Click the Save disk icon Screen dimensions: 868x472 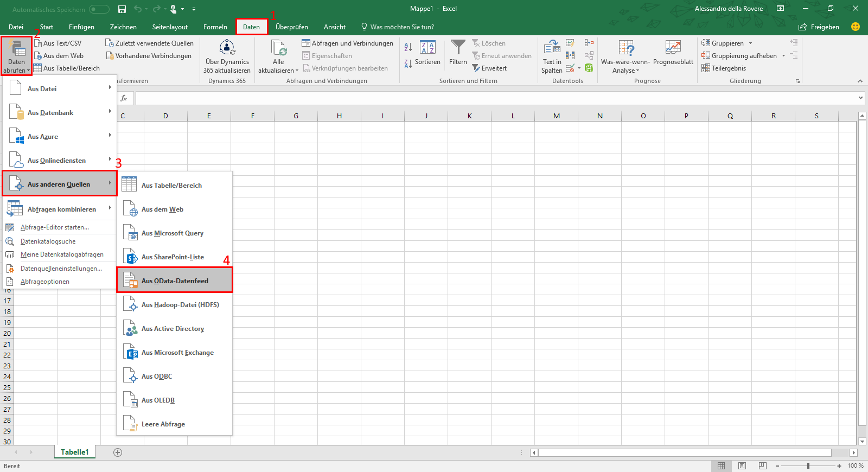click(122, 9)
